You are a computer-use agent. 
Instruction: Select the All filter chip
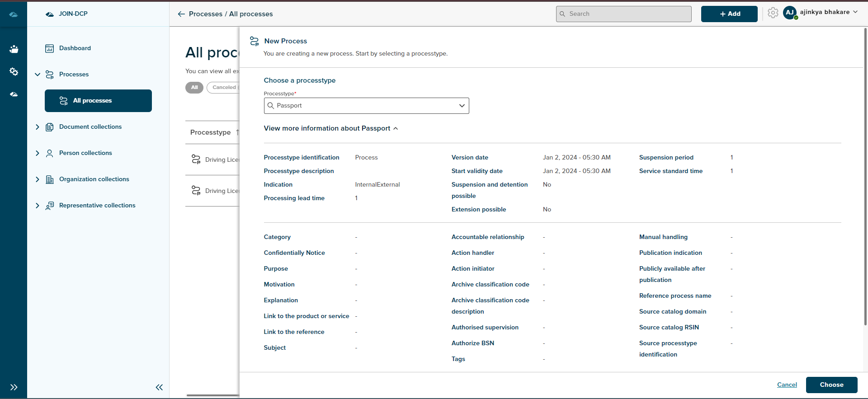pyautogui.click(x=194, y=88)
